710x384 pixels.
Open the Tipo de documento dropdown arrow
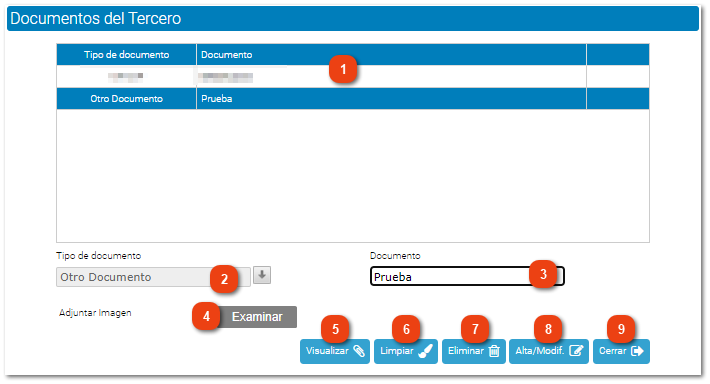click(262, 275)
